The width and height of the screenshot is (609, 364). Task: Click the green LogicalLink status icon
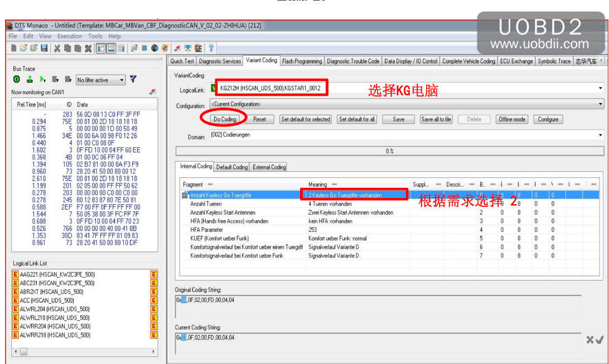click(x=213, y=88)
